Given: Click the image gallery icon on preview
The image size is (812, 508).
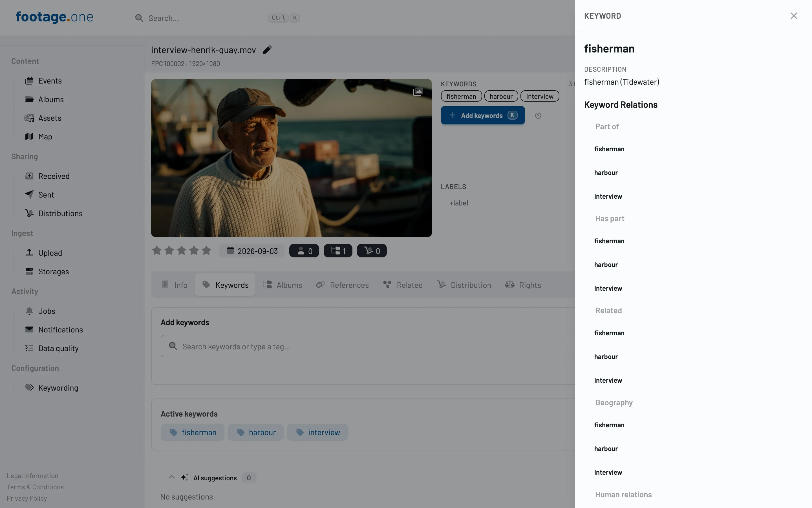Looking at the screenshot, I should pos(418,91).
